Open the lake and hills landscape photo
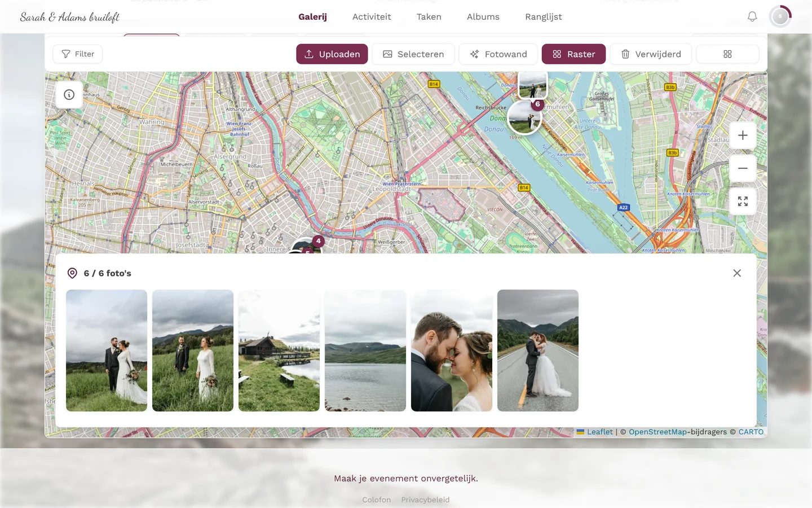 tap(365, 351)
